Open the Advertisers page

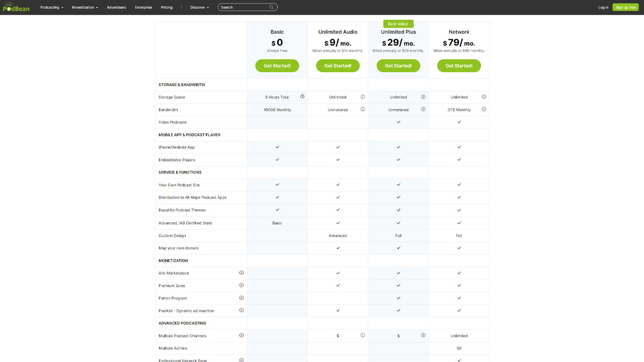116,8
